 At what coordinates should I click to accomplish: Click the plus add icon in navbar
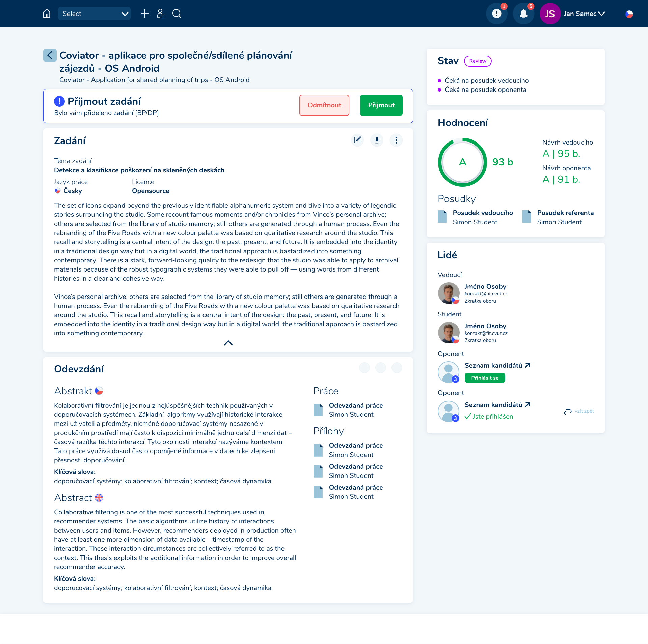coord(144,14)
